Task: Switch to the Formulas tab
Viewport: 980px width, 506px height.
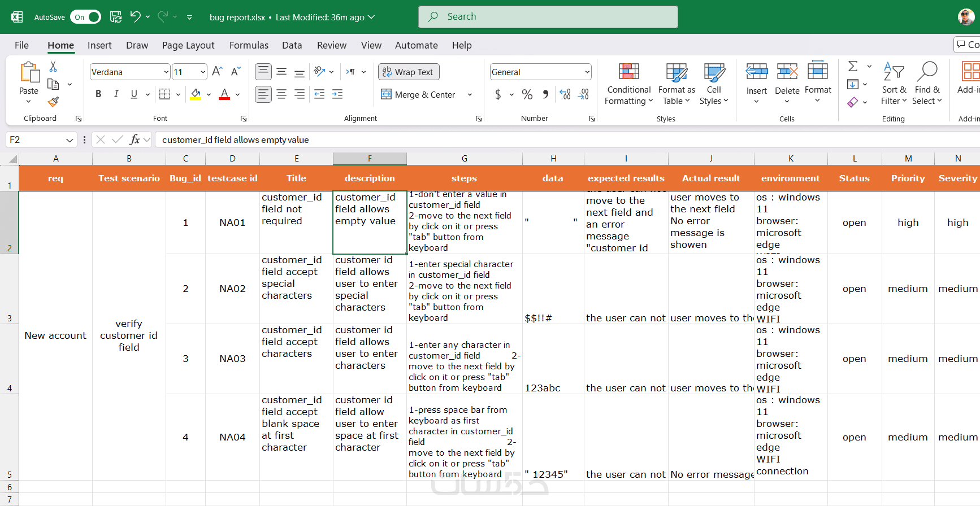Action: coord(249,45)
